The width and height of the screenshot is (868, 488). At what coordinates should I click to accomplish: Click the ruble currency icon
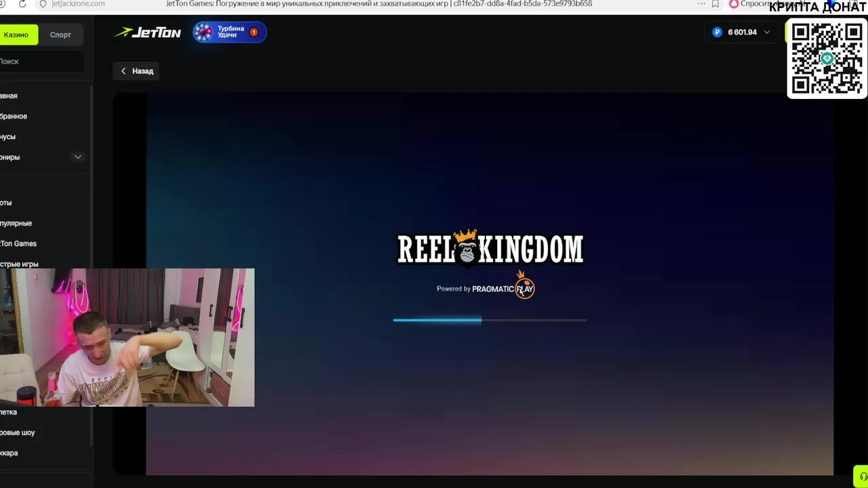pos(717,32)
